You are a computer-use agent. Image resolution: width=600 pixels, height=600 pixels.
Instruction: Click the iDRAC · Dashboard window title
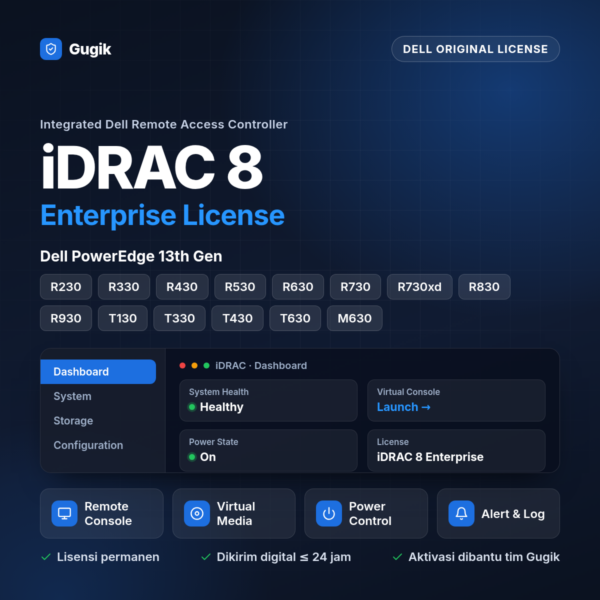pyautogui.click(x=261, y=365)
